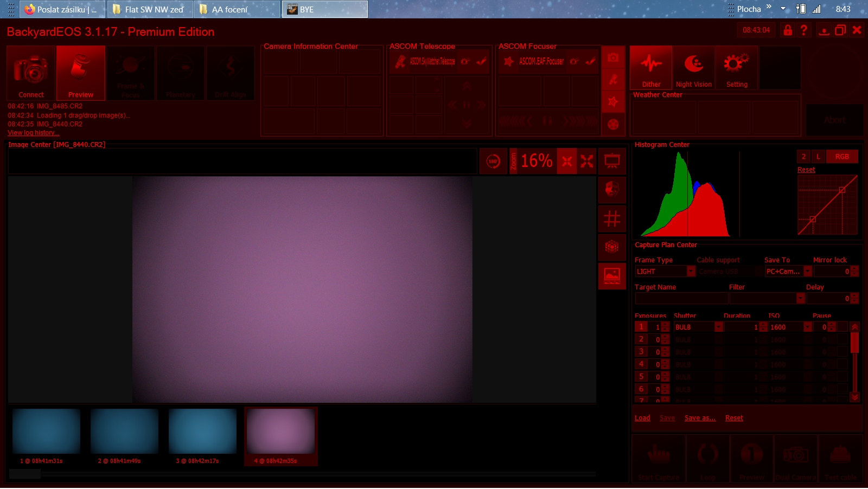Click the Load capture plan link

642,418
